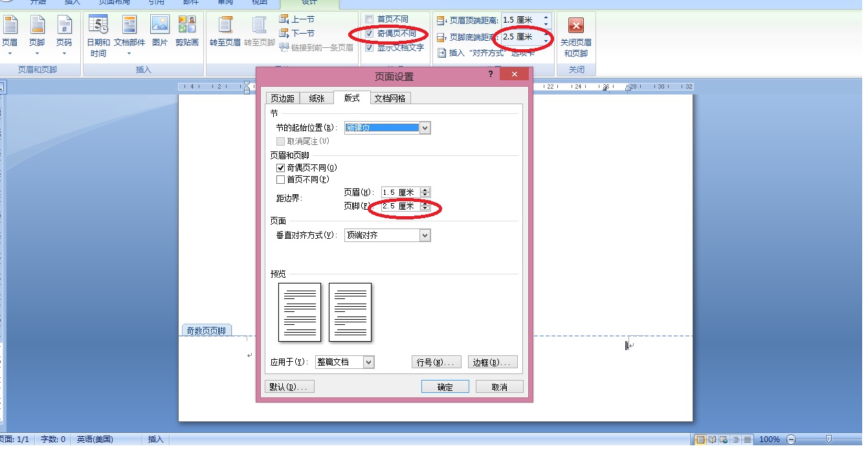Switch to 文档网格 tab in dialog
868x455 pixels.
tap(390, 98)
